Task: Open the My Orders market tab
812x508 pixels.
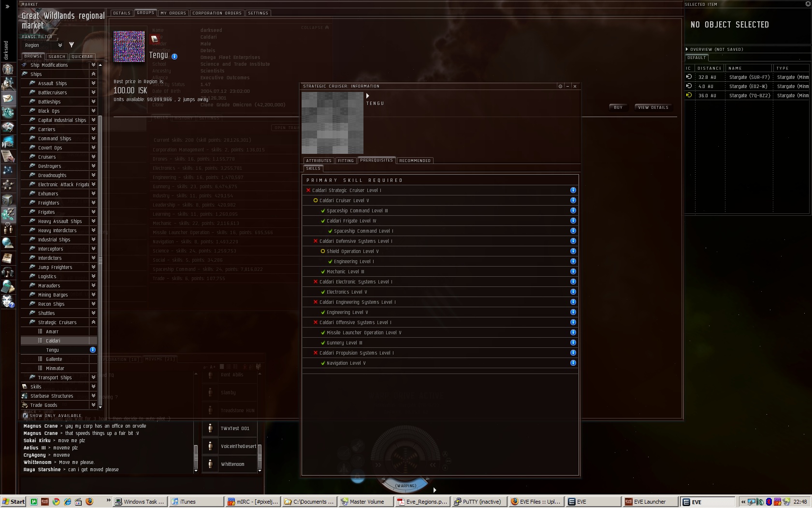Action: pyautogui.click(x=173, y=13)
